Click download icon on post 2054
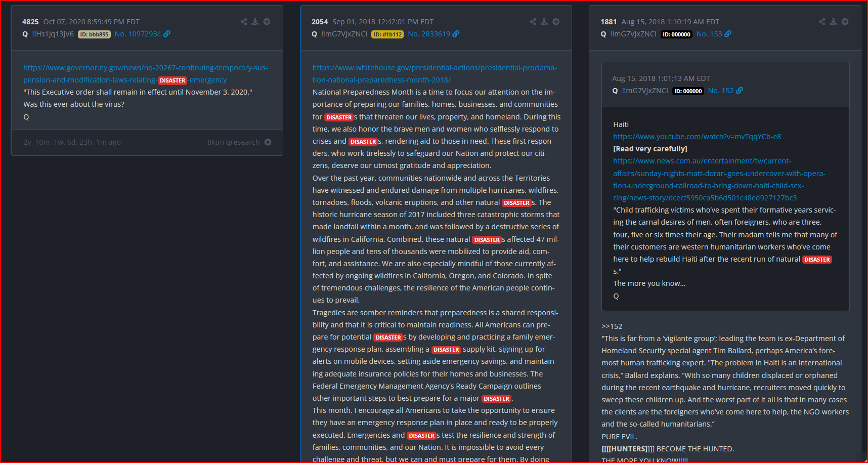Viewport: 868px width, 463px height. 544,22
